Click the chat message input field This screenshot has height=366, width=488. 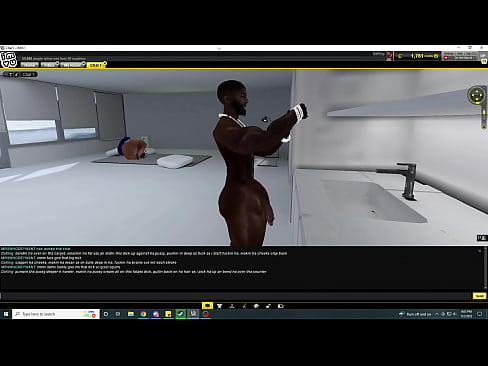point(236,296)
